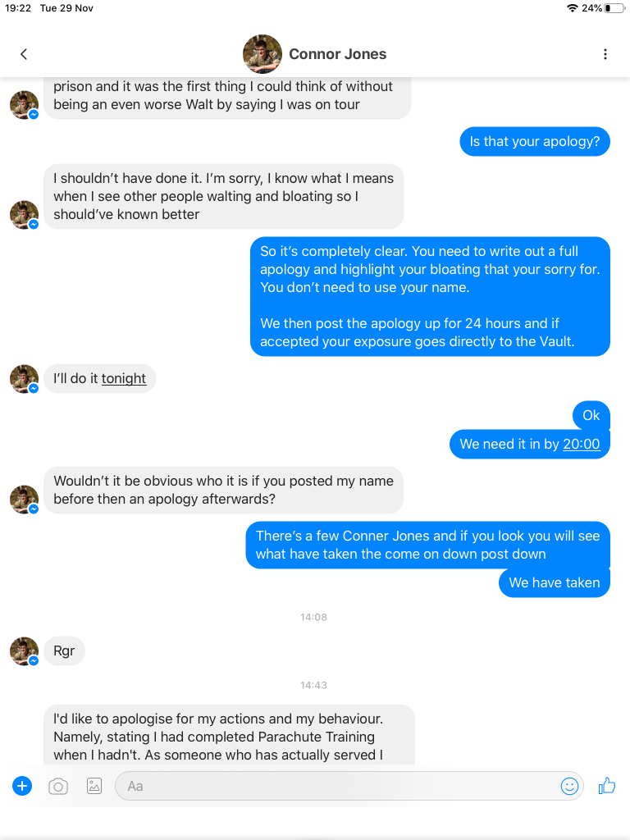Tap the underlined 20:00 time link
This screenshot has width=630, height=840.
click(x=581, y=444)
